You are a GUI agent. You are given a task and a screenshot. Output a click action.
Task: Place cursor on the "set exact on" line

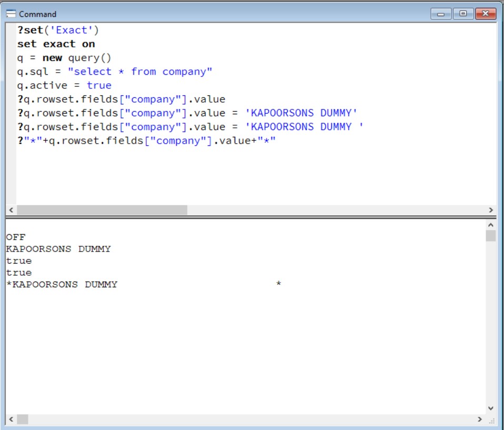56,44
